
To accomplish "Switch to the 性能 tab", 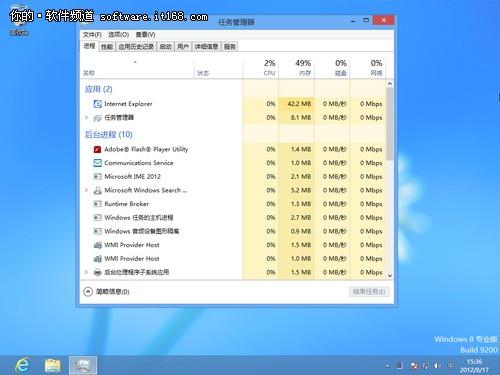I will (107, 47).
